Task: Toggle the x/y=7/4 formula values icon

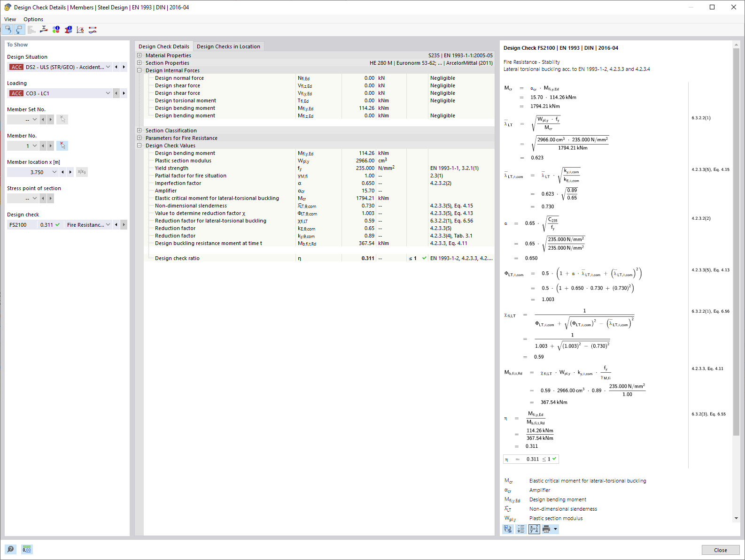Action: tap(534, 529)
